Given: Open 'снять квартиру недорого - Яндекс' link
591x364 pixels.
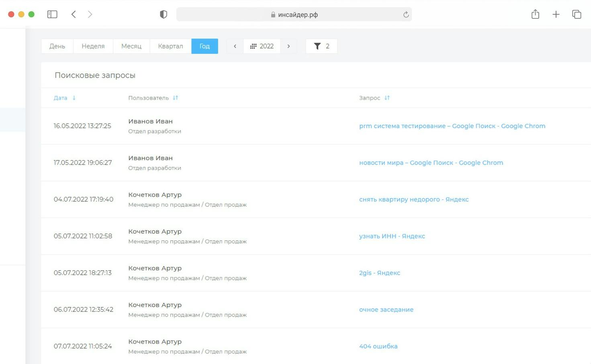Looking at the screenshot, I should pyautogui.click(x=413, y=199).
